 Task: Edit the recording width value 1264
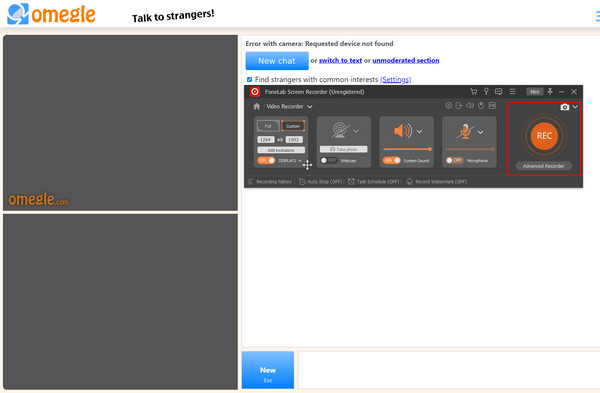point(266,140)
